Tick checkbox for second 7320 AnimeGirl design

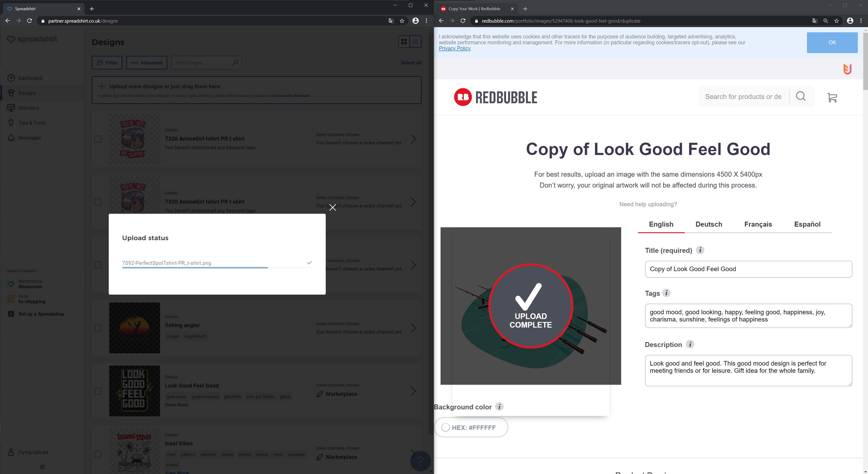[x=98, y=202]
